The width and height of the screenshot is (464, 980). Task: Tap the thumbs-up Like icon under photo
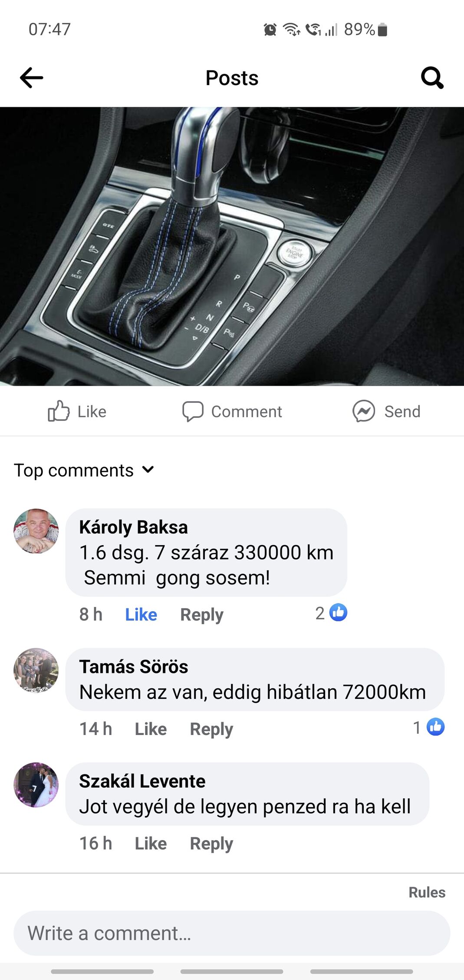click(59, 411)
